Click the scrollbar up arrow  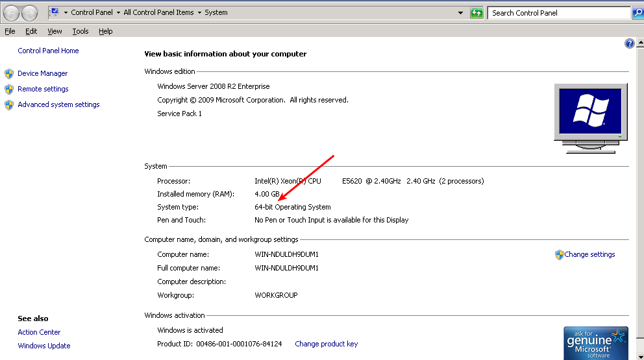coord(640,43)
